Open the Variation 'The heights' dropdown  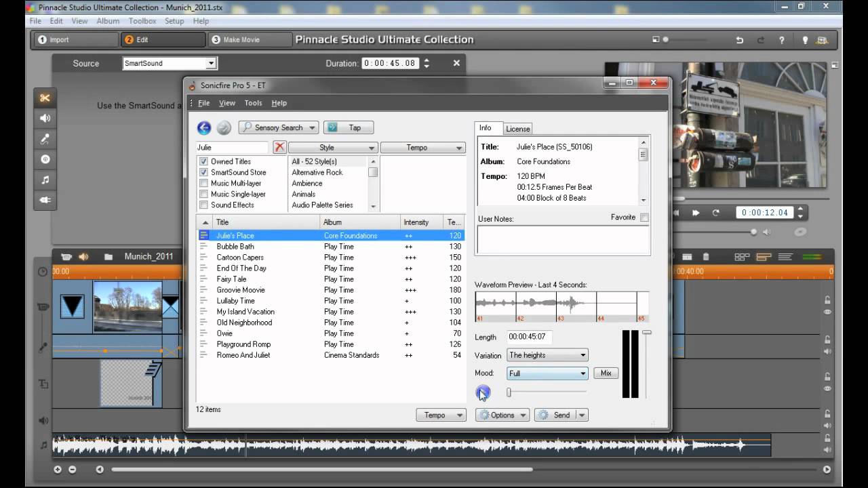point(547,355)
